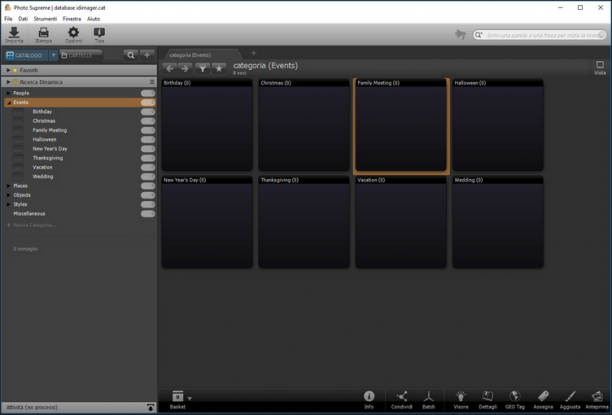Screen dimensions: 612x415
Task: Toggle the Family Meeting switch
Action: click(148, 130)
